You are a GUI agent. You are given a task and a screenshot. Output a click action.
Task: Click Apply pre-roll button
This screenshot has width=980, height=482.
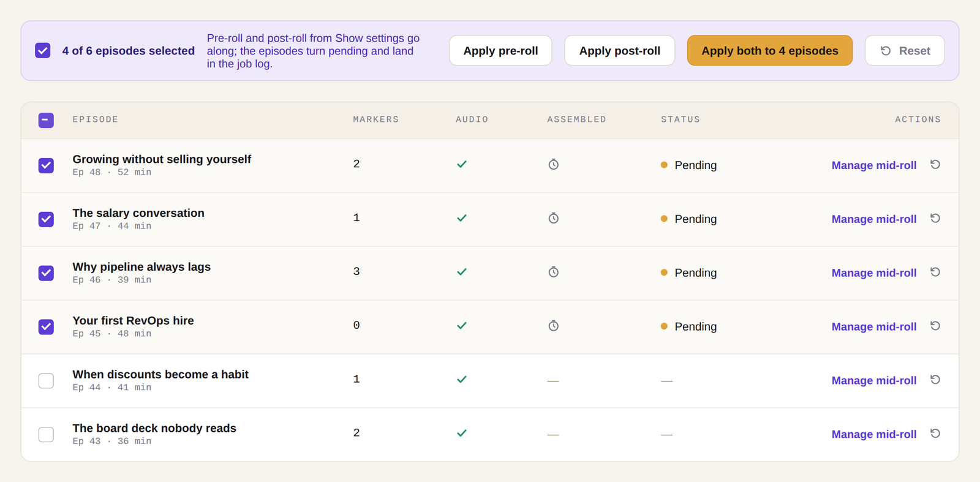click(x=500, y=50)
